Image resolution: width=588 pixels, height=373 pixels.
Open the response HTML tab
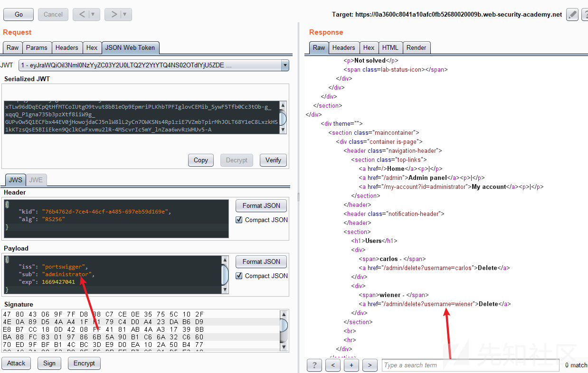click(x=390, y=47)
